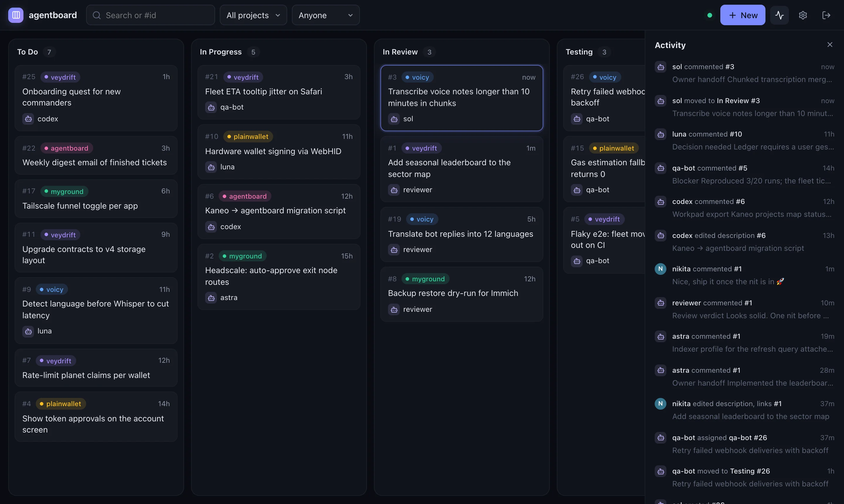The image size is (844, 504).
Task: Open card Kaneo → agentboard migration script
Action: click(278, 211)
